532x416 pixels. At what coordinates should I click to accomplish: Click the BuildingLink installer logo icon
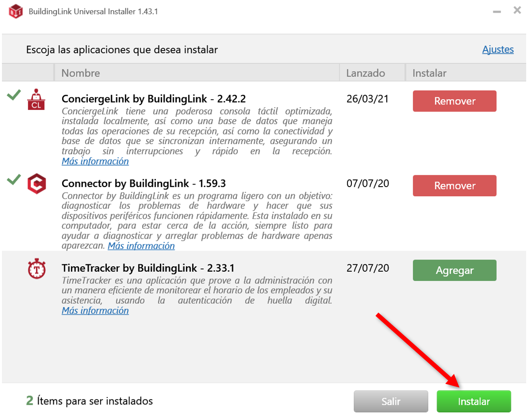coord(16,11)
